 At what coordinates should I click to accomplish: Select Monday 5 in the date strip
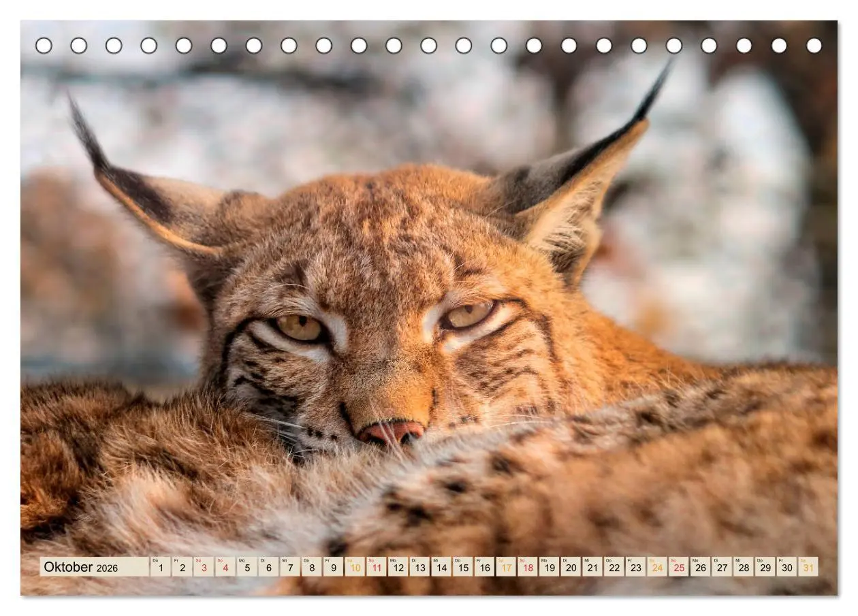tap(247, 566)
